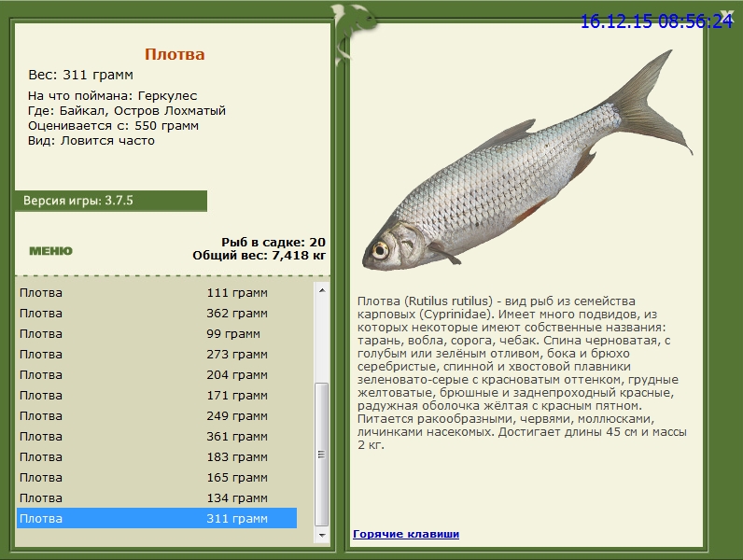Screen dimensions: 743x560
Task: Select the Плотва 183 грамм entry
Action: 157,456
